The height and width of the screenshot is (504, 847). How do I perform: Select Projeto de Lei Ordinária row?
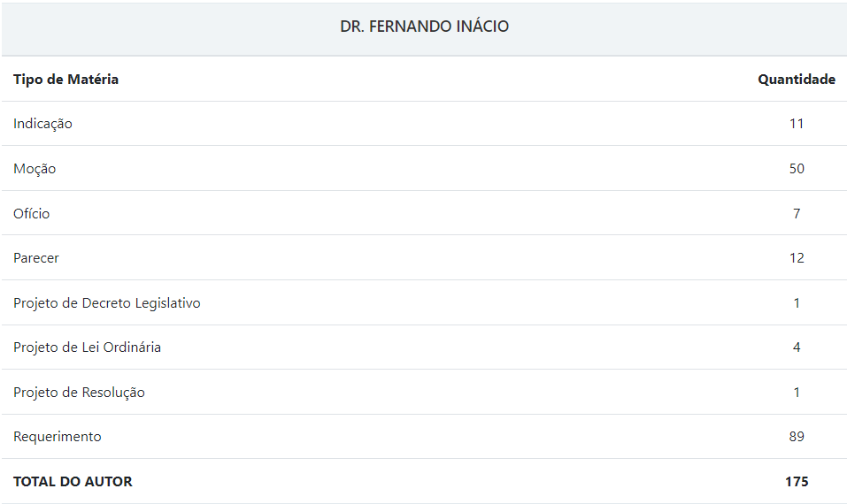tap(424, 347)
